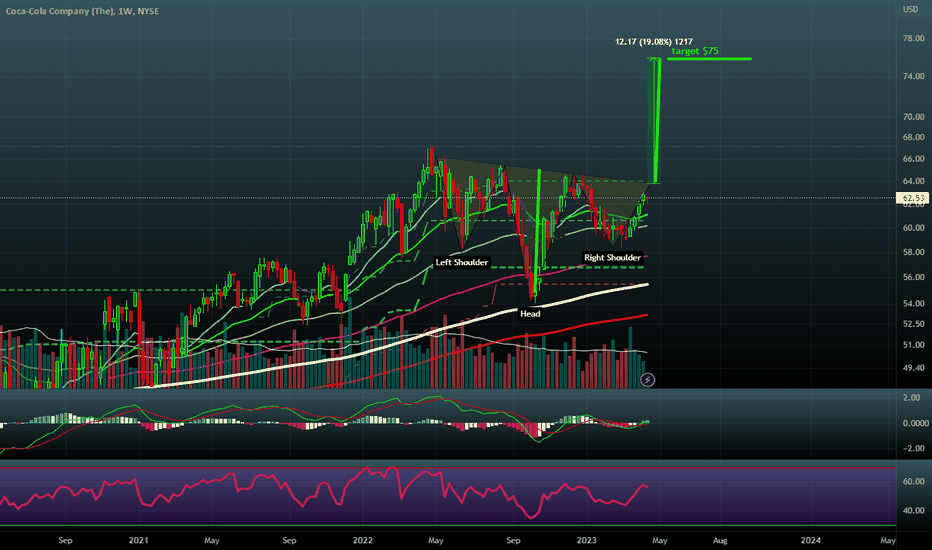The height and width of the screenshot is (550, 932).
Task: Click the 56.00 price axis label
Action: pos(914,277)
